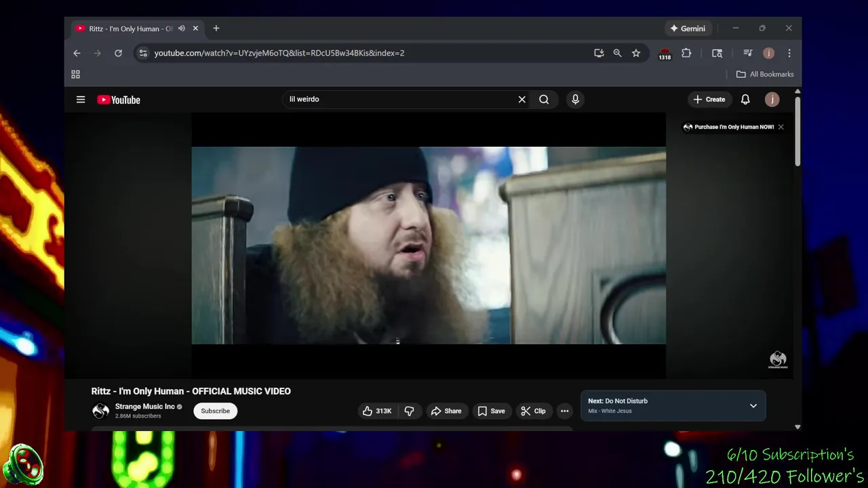Open the zoom magnifier icon
This screenshot has height=488, width=868.
(617, 53)
